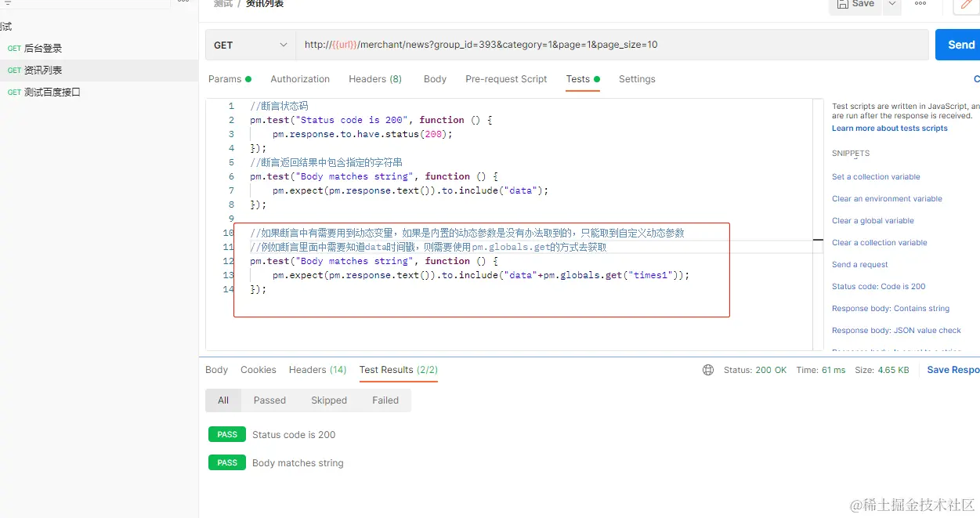Select the 资讯列表 request in the sidebar
980x518 pixels.
[x=99, y=71]
